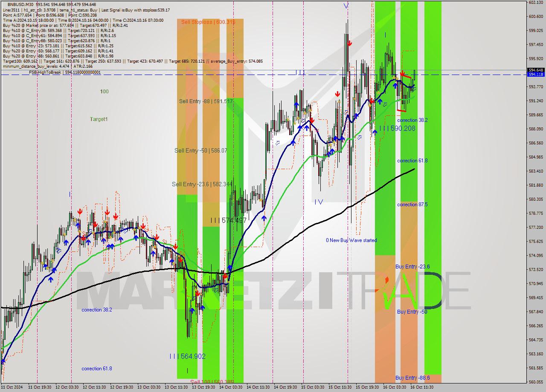Select 'correction 38.2' above the 11 Oct axis dates
This screenshot has width=546, height=392.
pyautogui.click(x=97, y=310)
